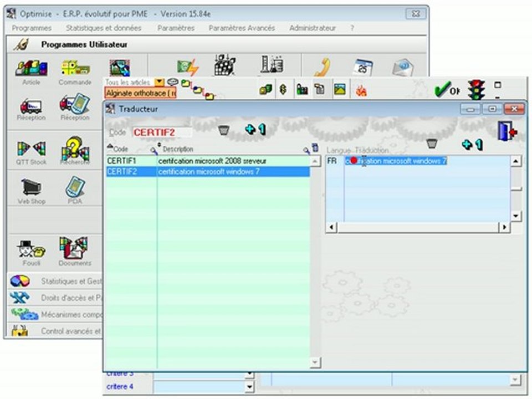Viewport: 532px width, 399px height.
Task: Click the laboratory flask icon in main window
Action: point(272,64)
